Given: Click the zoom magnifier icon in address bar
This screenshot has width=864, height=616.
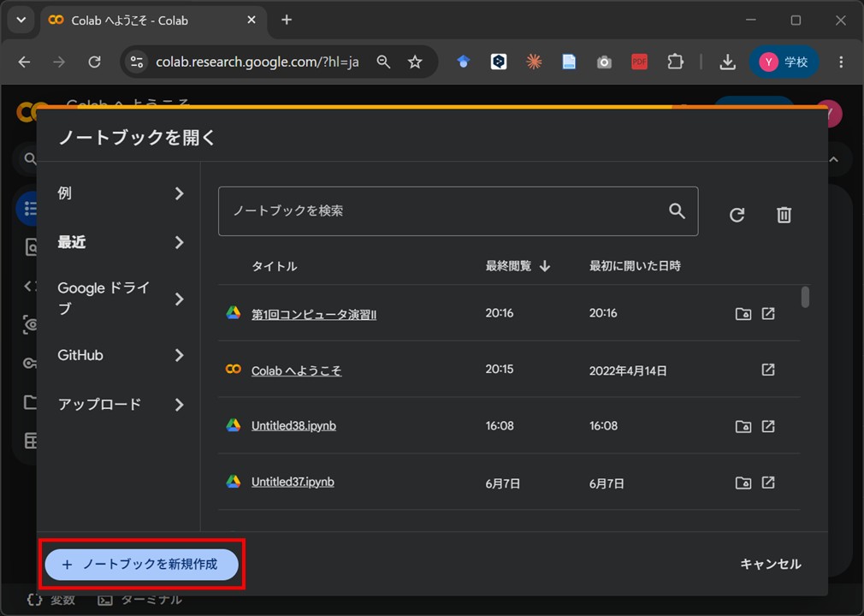Looking at the screenshot, I should tap(383, 62).
